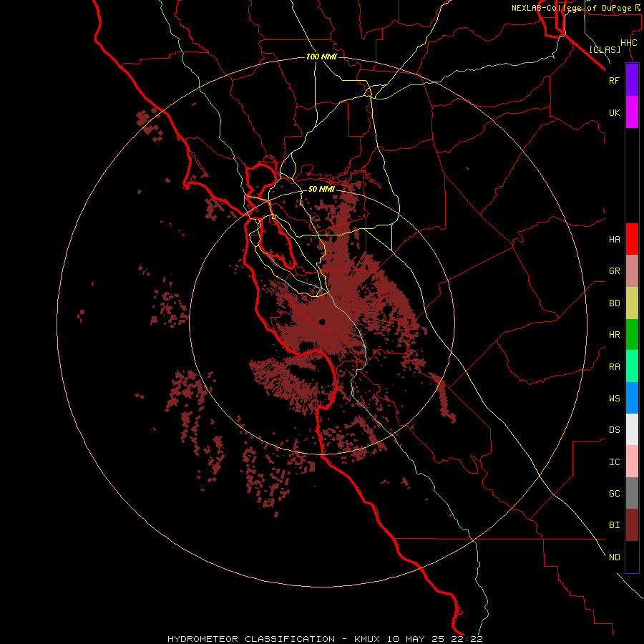Screen dimensions: 644x644
Task: Click the RF purple legend swatch
Action: [632, 80]
